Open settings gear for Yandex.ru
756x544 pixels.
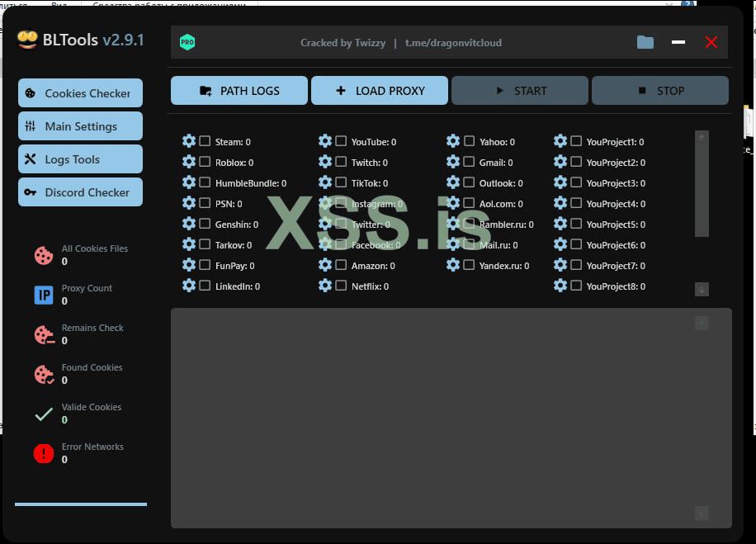click(x=453, y=265)
